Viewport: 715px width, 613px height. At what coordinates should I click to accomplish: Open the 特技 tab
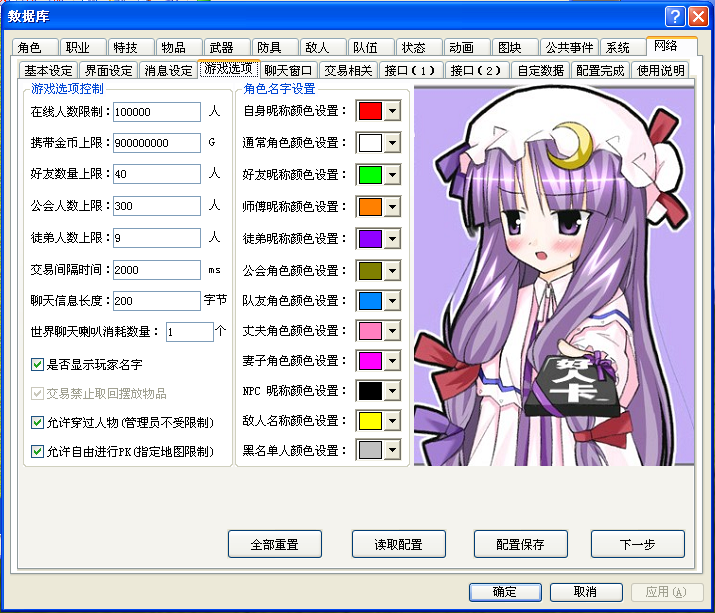(x=131, y=47)
